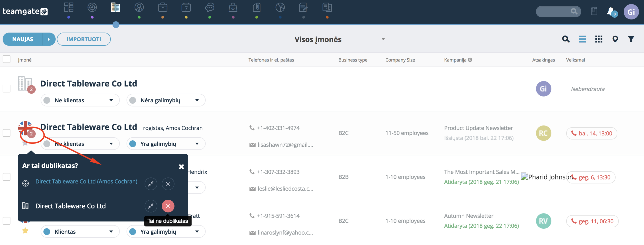Open the deals briefcase icon in top navigation

163,8
